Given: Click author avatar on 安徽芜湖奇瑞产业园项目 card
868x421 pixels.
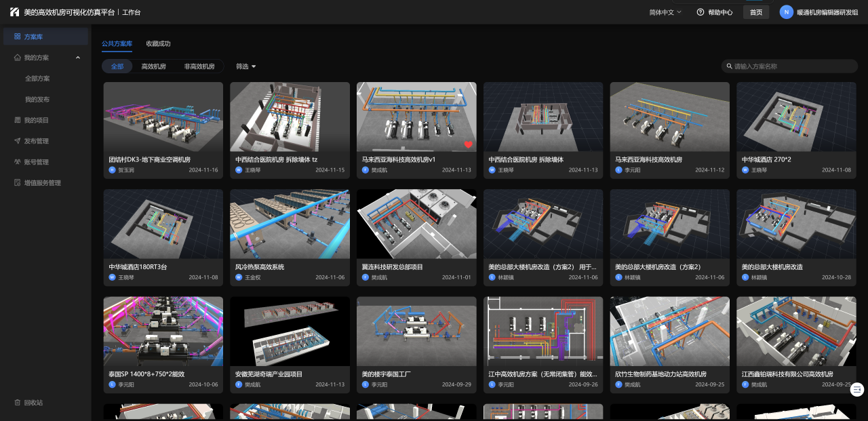Looking at the screenshot, I should (239, 384).
